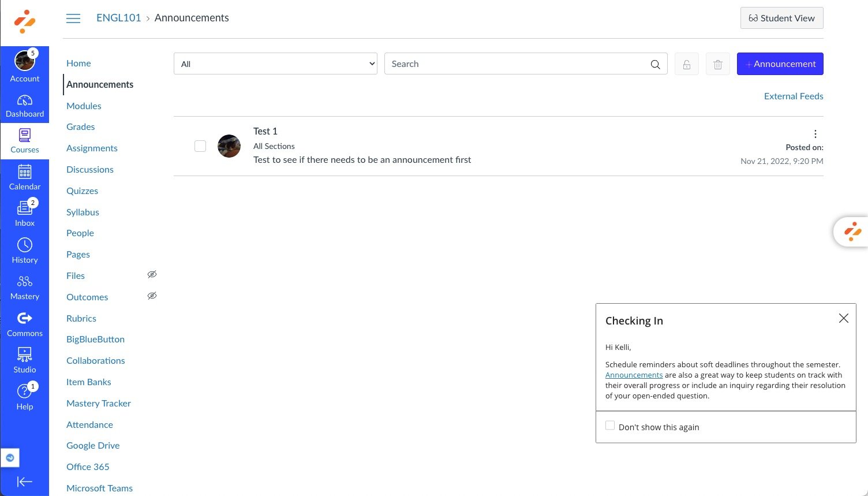Screen dimensions: 868x496
Task: Add a new Announcement
Action: point(780,64)
